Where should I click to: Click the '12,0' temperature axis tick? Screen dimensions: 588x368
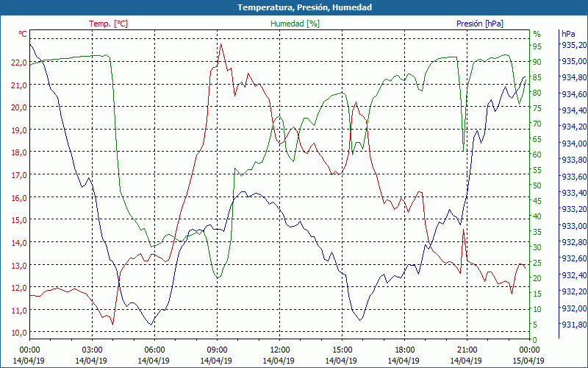coord(19,288)
